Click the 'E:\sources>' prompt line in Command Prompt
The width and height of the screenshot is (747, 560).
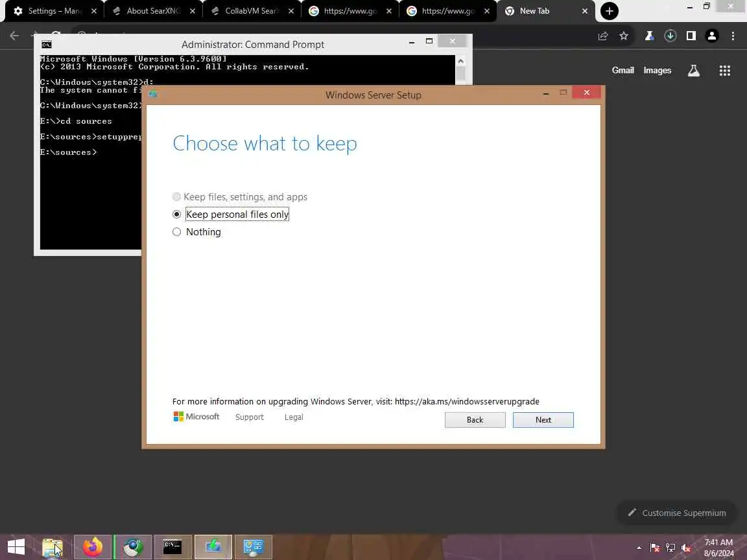[68, 152]
